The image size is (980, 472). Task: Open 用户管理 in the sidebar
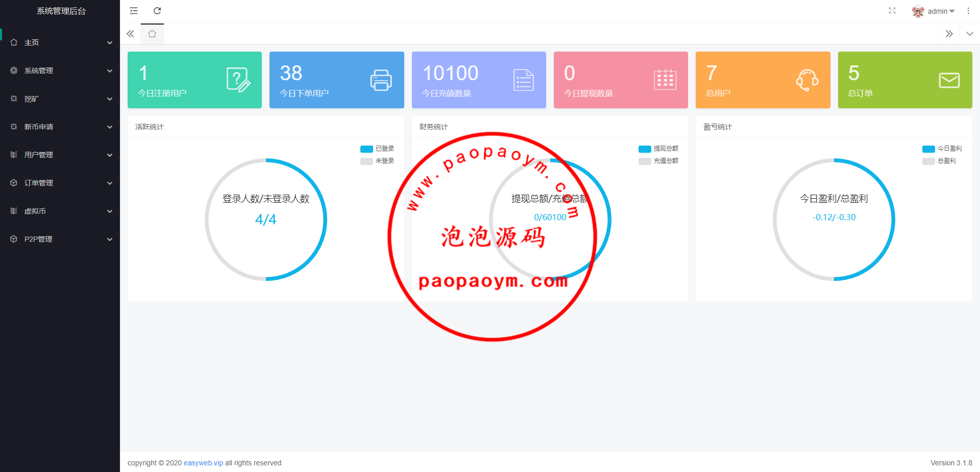click(60, 155)
